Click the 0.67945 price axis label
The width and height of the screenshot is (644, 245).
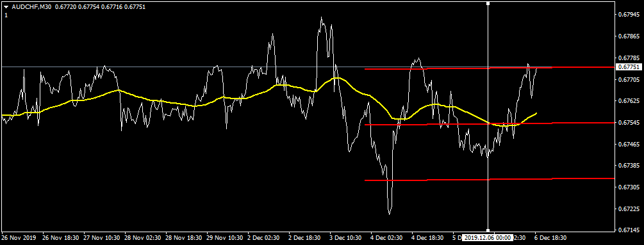tap(629, 15)
